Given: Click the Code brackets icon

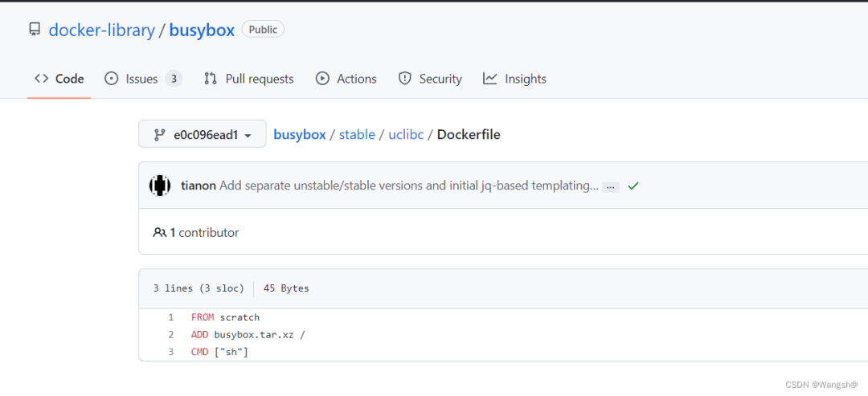Looking at the screenshot, I should point(42,79).
